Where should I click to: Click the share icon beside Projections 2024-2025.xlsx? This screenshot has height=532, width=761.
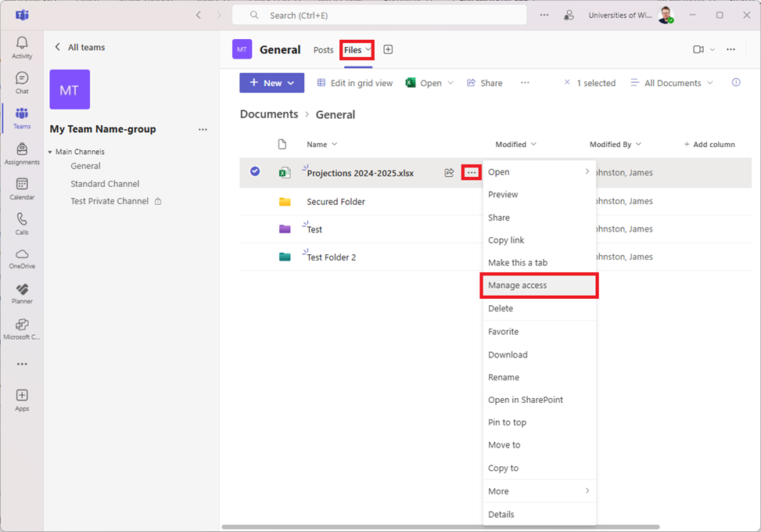click(449, 173)
